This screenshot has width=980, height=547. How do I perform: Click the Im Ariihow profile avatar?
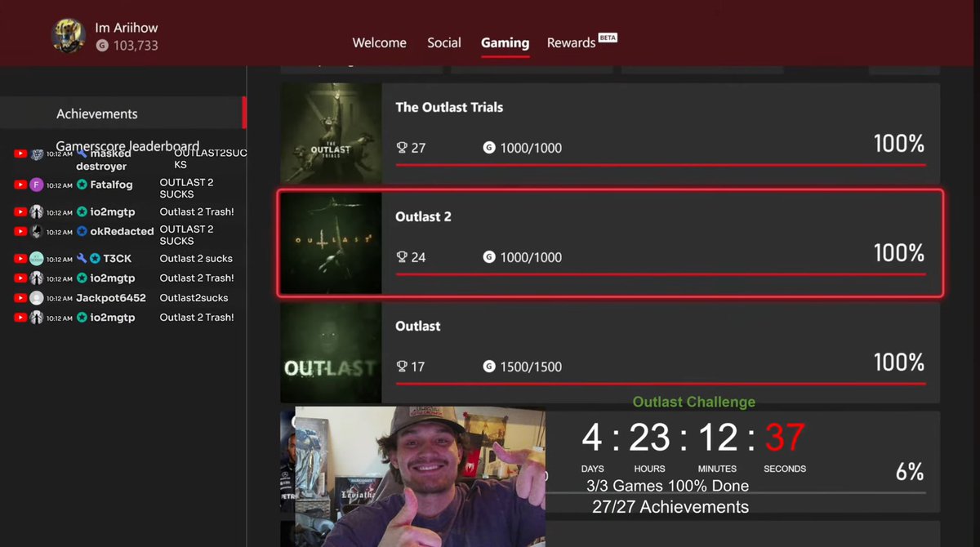coord(69,36)
